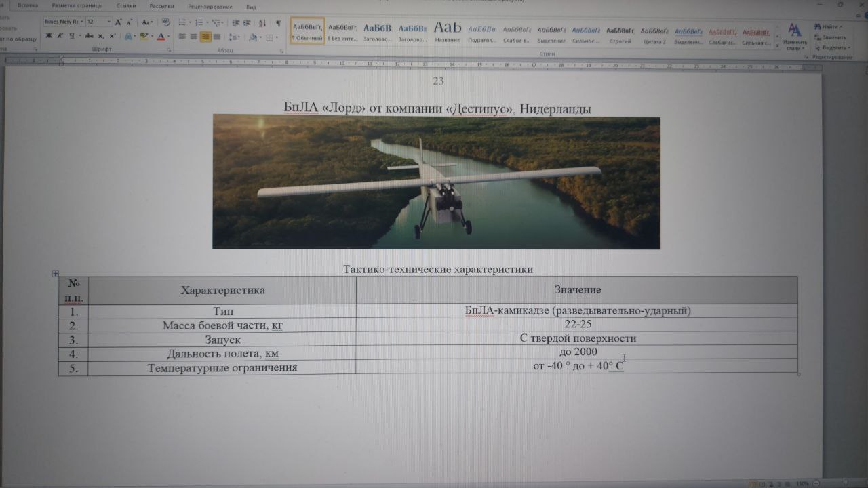This screenshot has height=488, width=868.
Task: Click the bulleted list icon
Action: 182,22
